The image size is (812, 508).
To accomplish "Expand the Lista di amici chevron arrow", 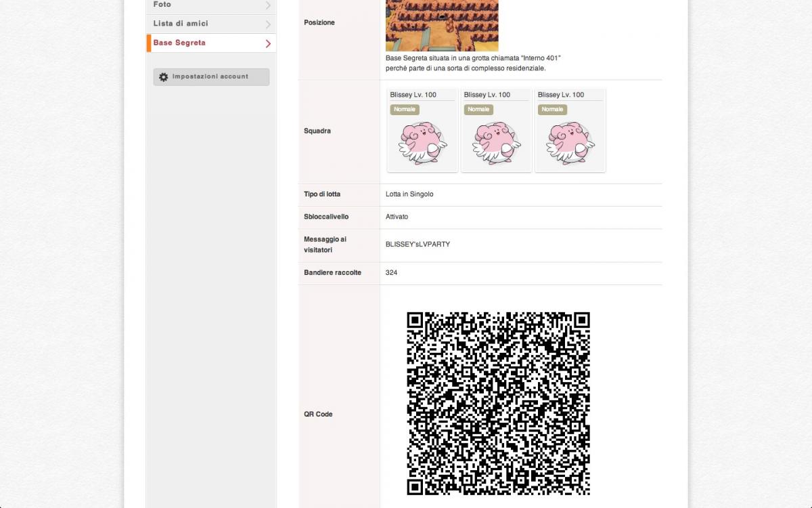I will click(268, 24).
